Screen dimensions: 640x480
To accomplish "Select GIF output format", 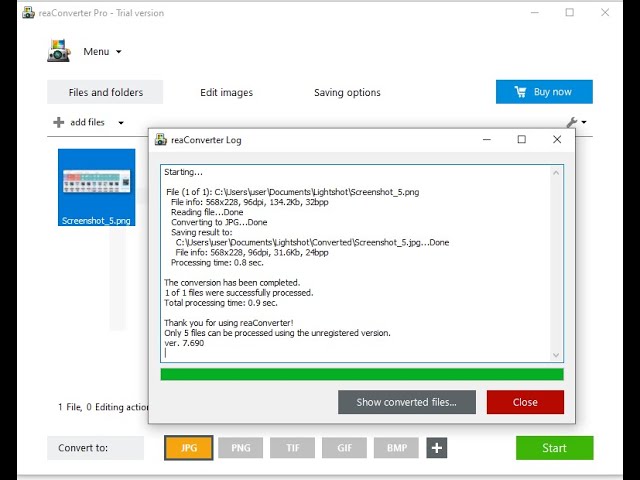I will (344, 448).
